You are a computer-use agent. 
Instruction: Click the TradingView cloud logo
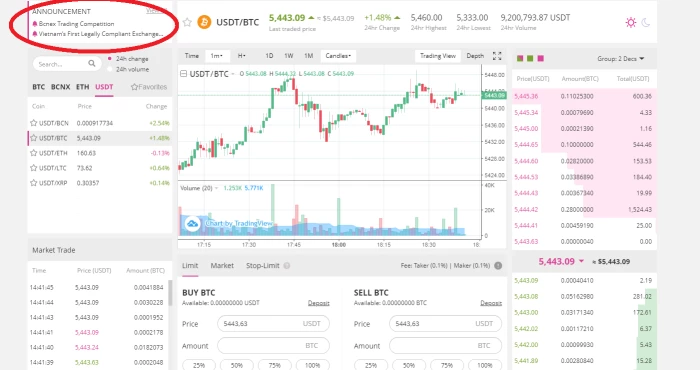pos(192,223)
